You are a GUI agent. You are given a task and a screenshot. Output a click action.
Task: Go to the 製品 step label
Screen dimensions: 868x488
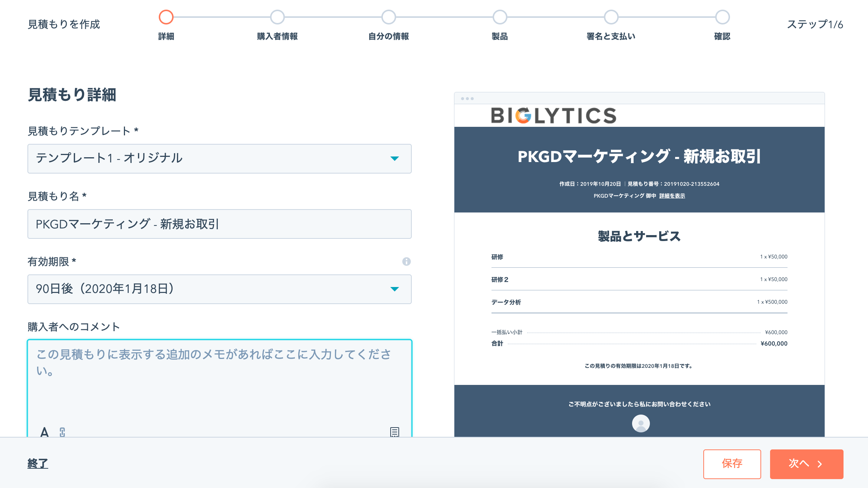pyautogui.click(x=500, y=36)
